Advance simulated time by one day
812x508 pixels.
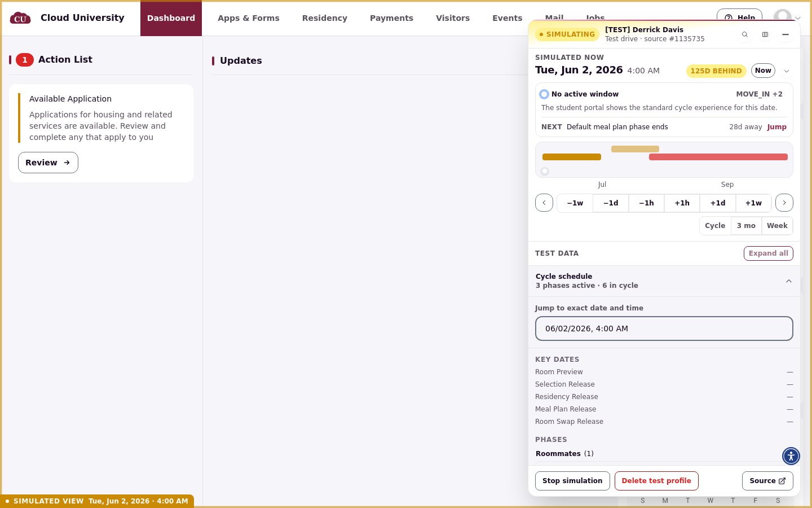pyautogui.click(x=718, y=203)
